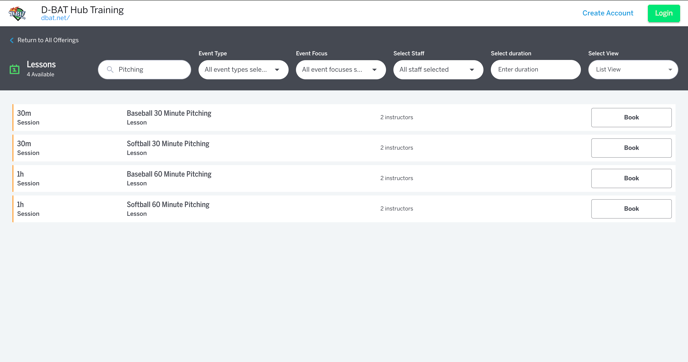This screenshot has height=362, width=688.
Task: Click the Baseball 60 Minute Pitching title
Action: click(x=169, y=174)
